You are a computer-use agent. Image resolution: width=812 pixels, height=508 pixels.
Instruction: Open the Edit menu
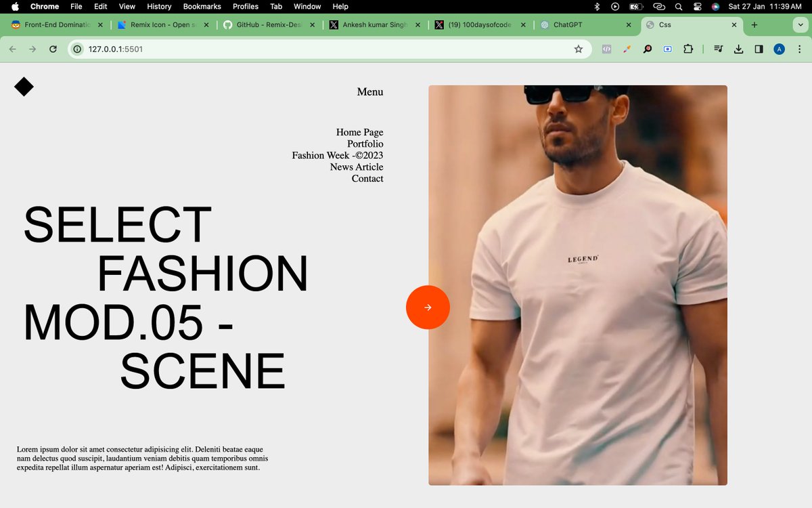101,6
